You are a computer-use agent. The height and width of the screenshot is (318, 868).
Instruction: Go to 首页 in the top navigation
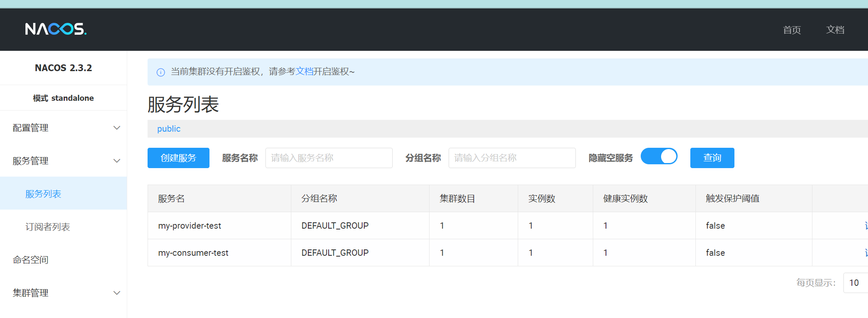point(792,30)
